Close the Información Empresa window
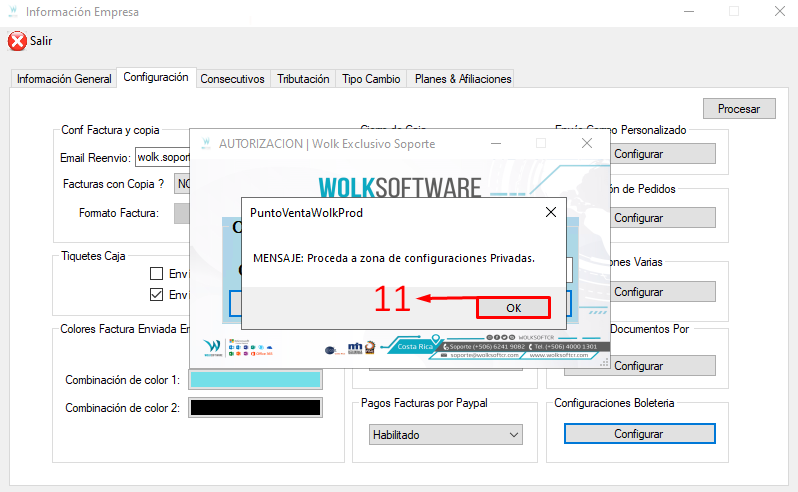Screen dimensions: 798x492 pos(780,11)
